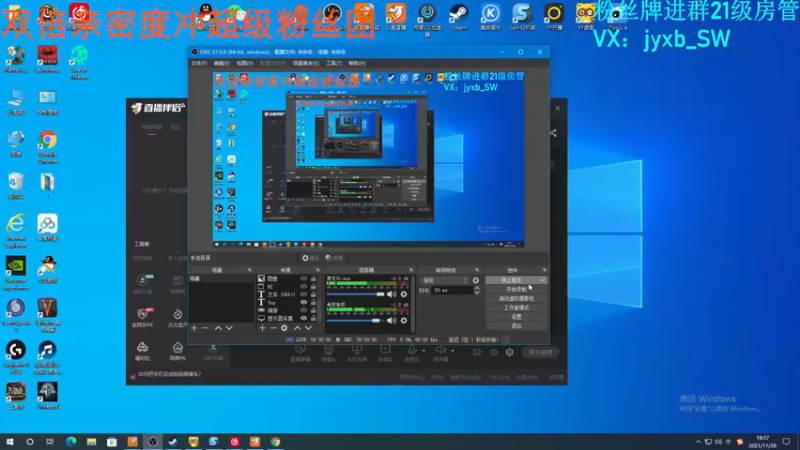Open 设置 settings from OBS controls
The height and width of the screenshot is (450, 800).
click(516, 317)
